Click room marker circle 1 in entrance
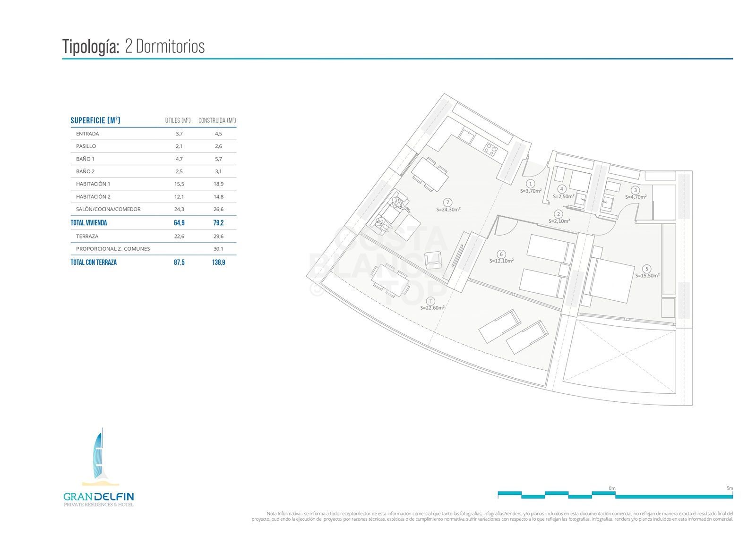Viewport: 756px width, 534px height. 531,184
